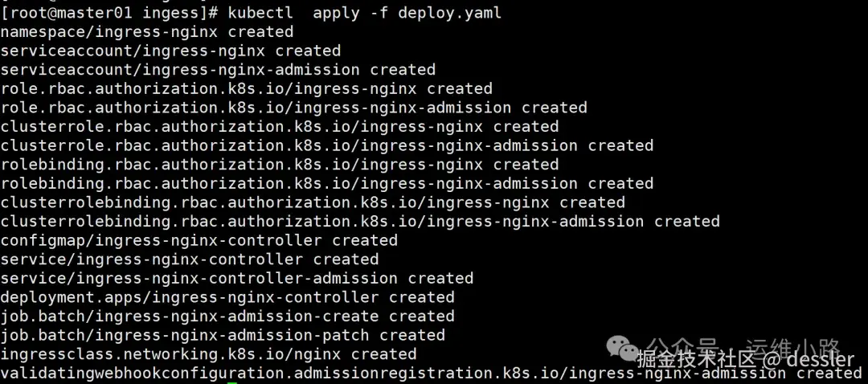Click the service/ingress-nginx-controller-admission line
The height and width of the screenshot is (384, 868).
237,279
